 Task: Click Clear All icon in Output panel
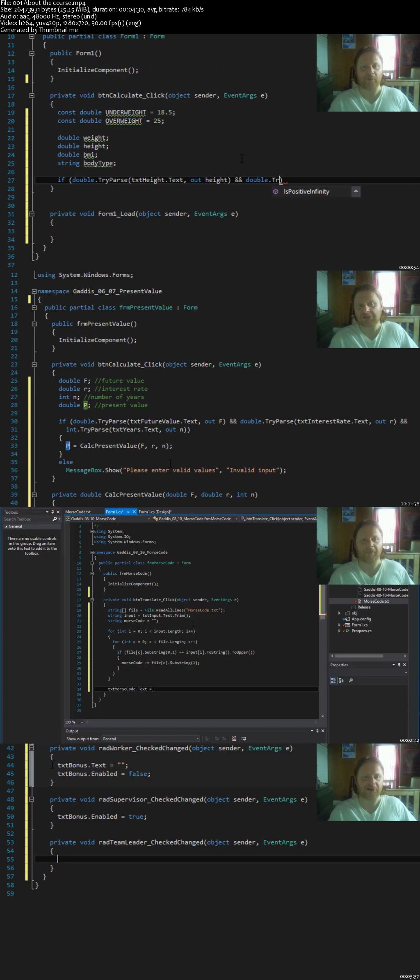[x=234, y=739]
